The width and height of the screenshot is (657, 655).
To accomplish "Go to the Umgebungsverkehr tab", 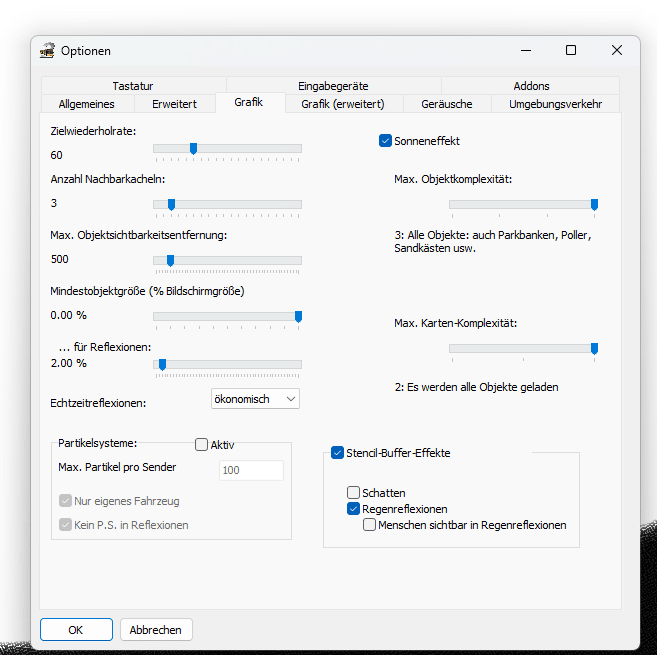I will pyautogui.click(x=555, y=104).
